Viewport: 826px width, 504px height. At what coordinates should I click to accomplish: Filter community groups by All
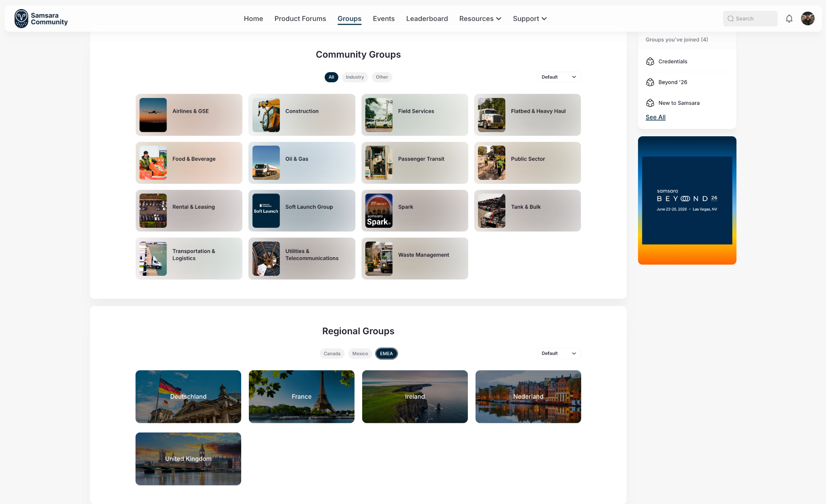coord(331,77)
